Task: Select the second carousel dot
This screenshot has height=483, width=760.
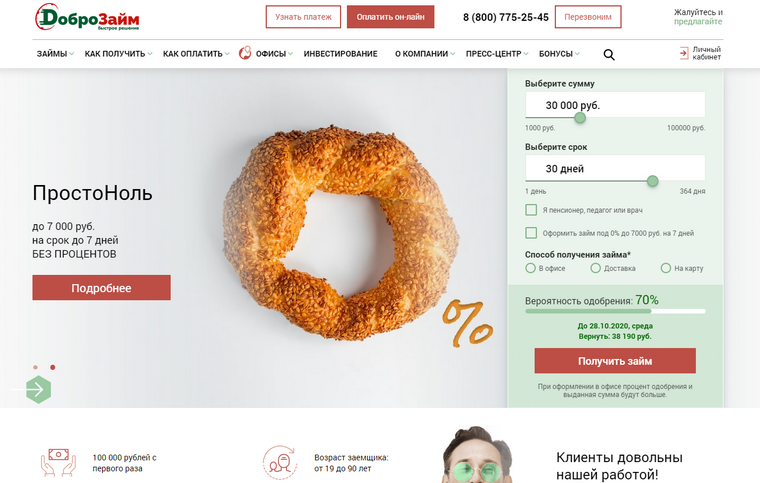Action: click(x=53, y=367)
